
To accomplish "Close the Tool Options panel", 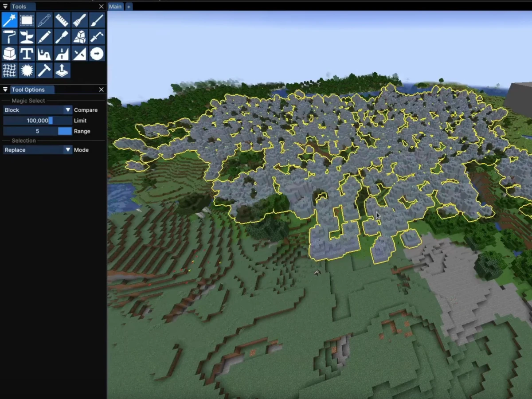I will [101, 90].
